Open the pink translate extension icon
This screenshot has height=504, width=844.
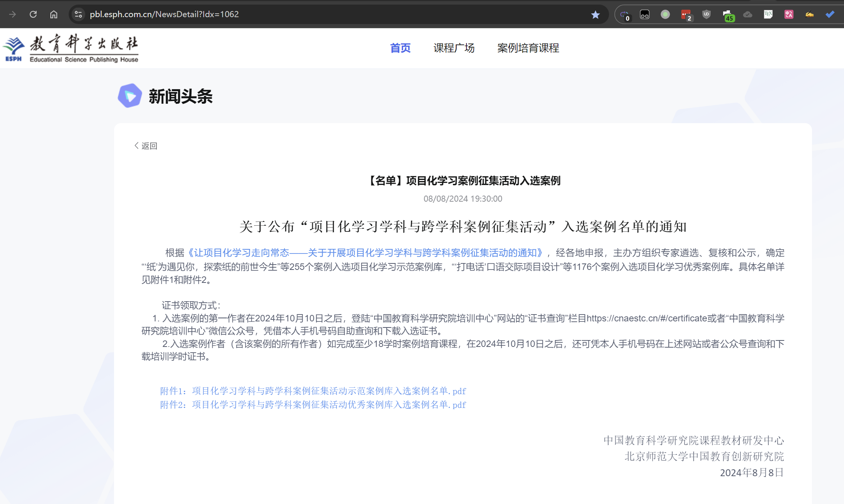789,14
